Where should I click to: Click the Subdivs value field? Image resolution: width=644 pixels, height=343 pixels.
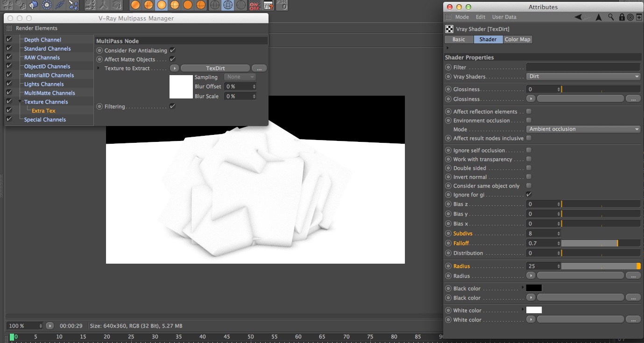(544, 233)
